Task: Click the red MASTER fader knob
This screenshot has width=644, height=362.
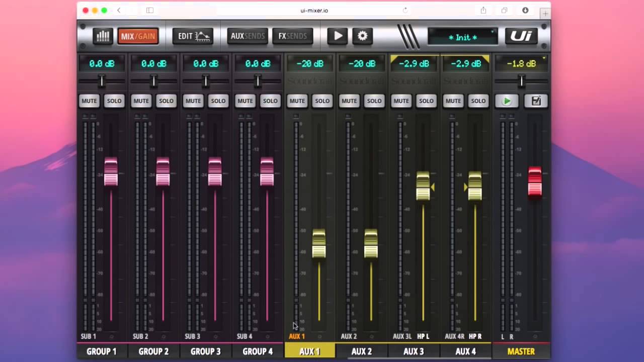Action: click(x=535, y=182)
